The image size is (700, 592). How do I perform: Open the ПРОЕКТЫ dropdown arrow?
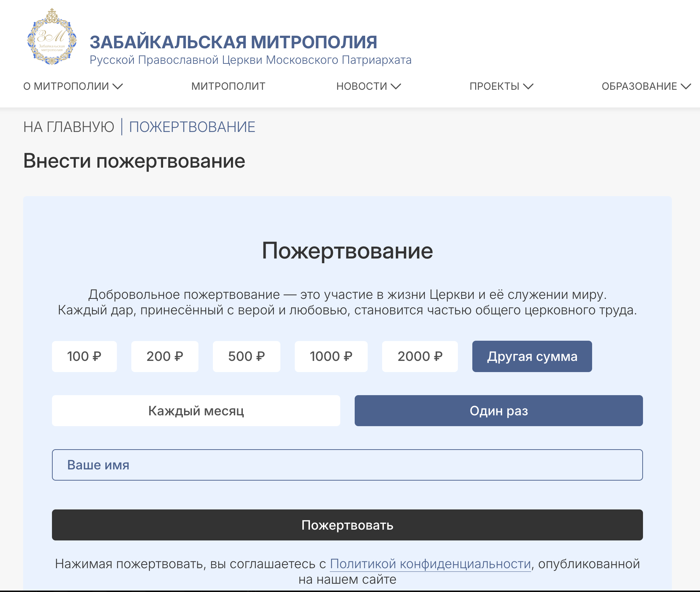(528, 86)
